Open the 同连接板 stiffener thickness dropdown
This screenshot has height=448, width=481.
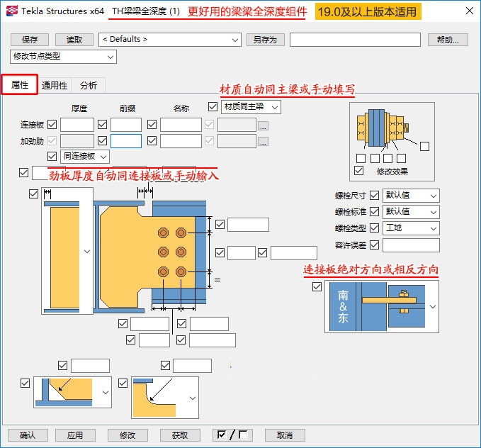(x=85, y=156)
